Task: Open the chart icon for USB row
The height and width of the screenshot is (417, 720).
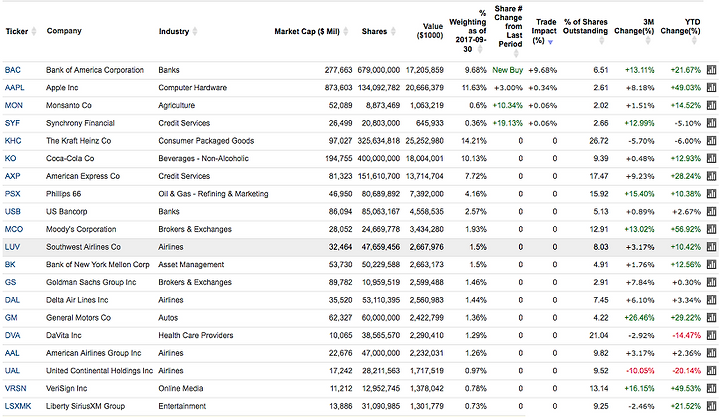Action: click(711, 211)
